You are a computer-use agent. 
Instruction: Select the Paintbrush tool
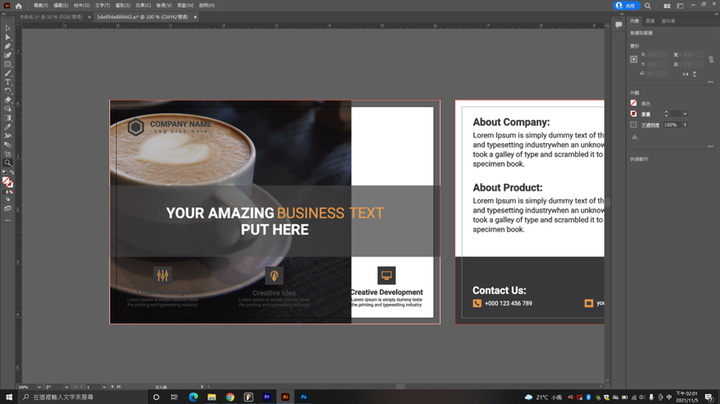(x=8, y=73)
